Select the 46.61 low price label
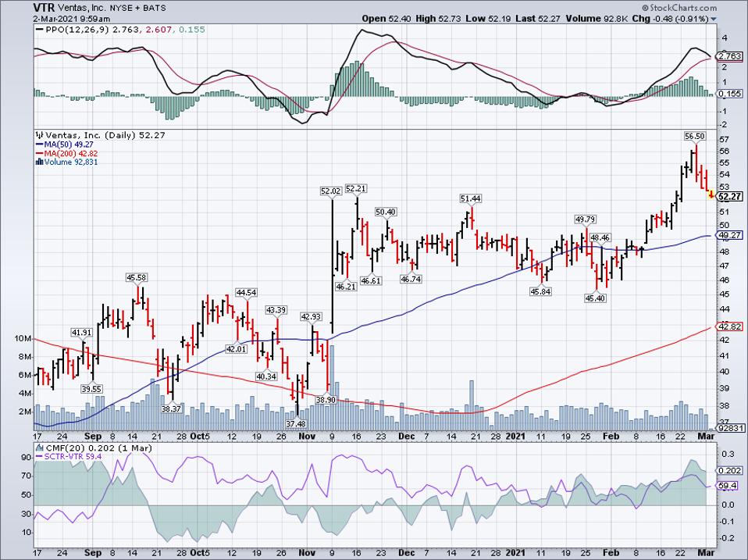Image resolution: width=748 pixels, height=560 pixels. point(371,280)
